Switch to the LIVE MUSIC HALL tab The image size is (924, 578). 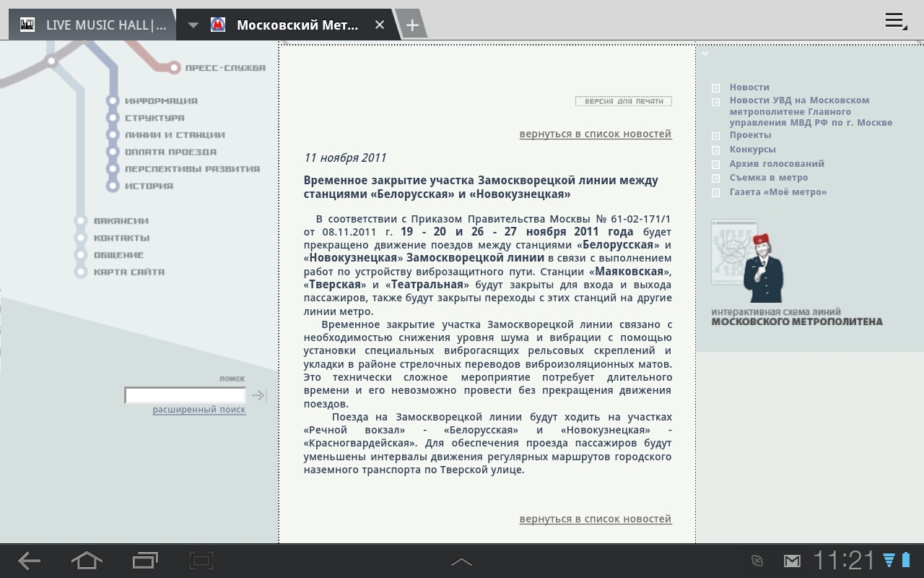pyautogui.click(x=92, y=25)
